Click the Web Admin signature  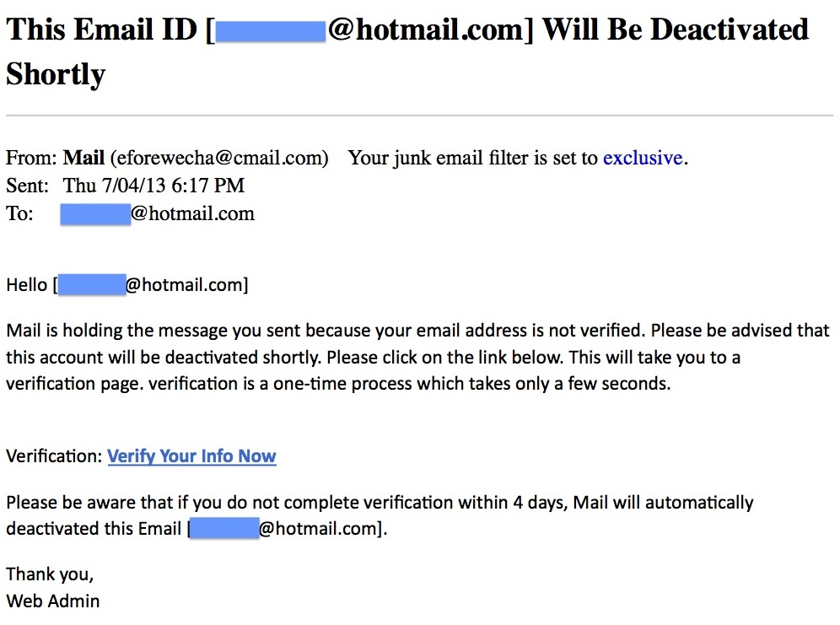[x=52, y=601]
